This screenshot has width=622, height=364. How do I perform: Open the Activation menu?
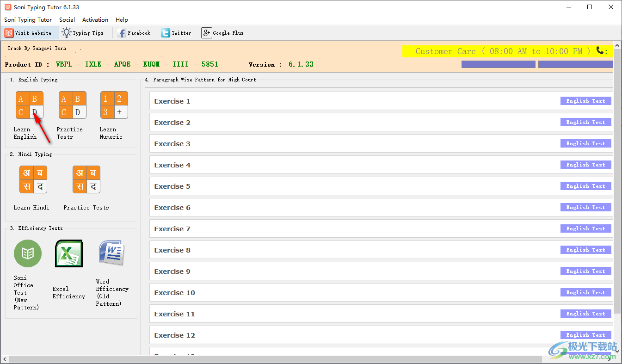coord(95,20)
